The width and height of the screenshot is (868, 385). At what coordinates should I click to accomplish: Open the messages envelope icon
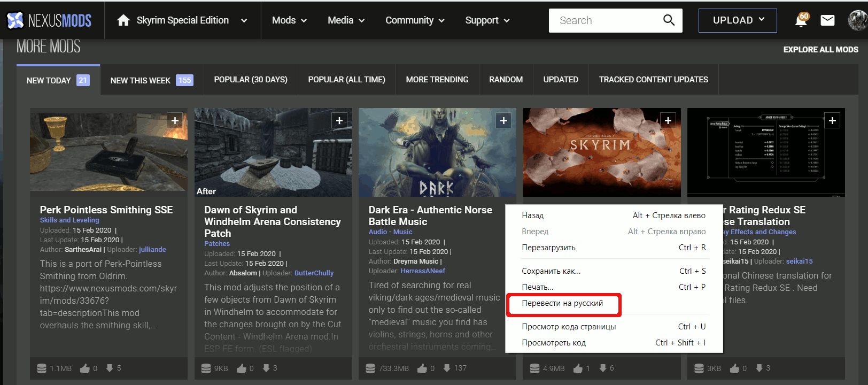827,20
